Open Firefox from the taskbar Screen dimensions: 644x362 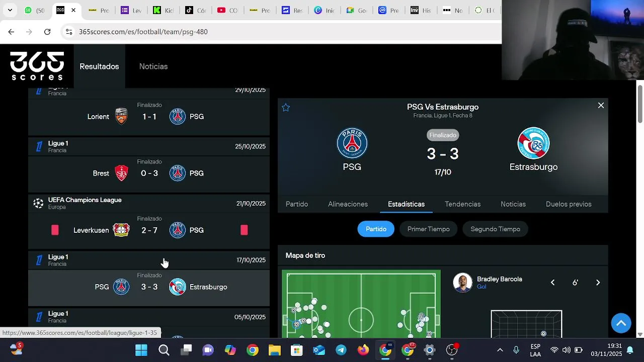363,350
